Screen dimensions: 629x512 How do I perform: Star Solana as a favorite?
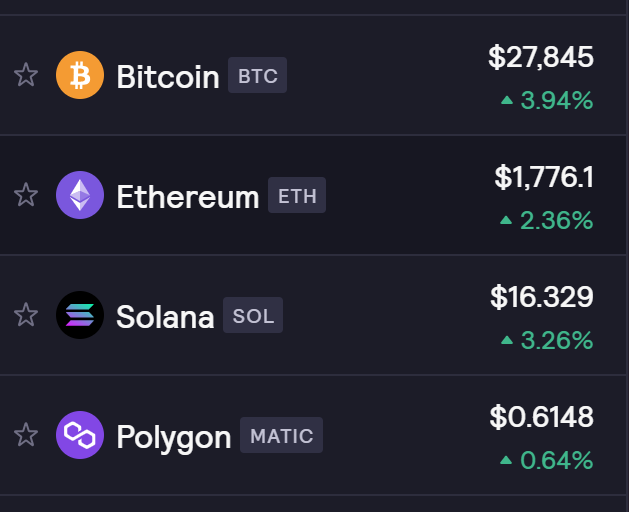[x=26, y=315]
